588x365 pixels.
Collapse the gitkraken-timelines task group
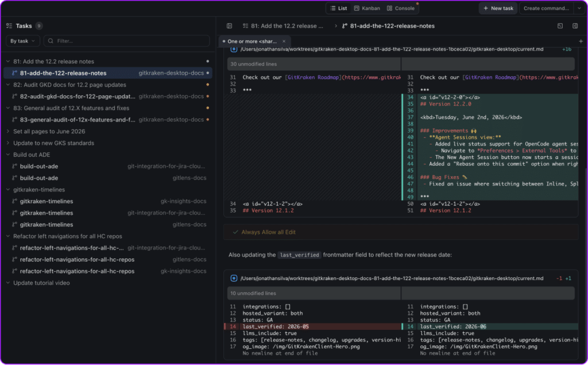pos(8,189)
